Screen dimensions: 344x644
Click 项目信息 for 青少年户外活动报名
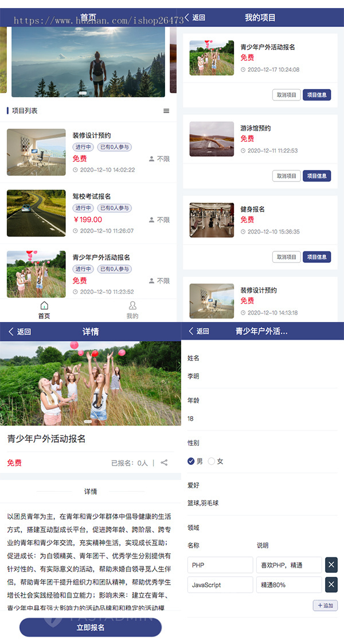click(x=317, y=95)
